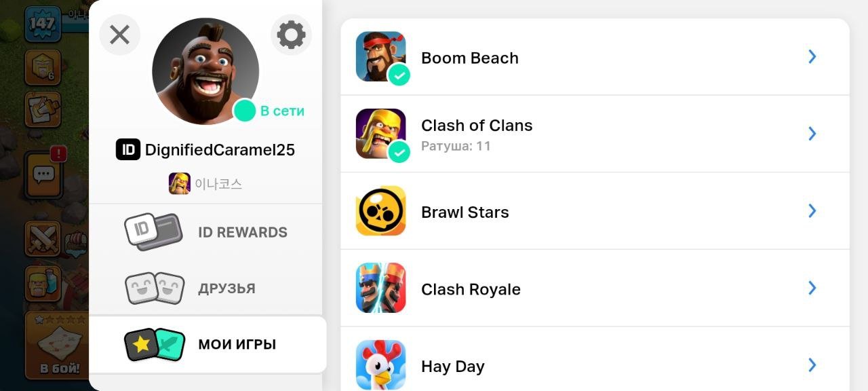Expand the Brawl Stars row chevron
This screenshot has width=868, height=391.
click(812, 211)
